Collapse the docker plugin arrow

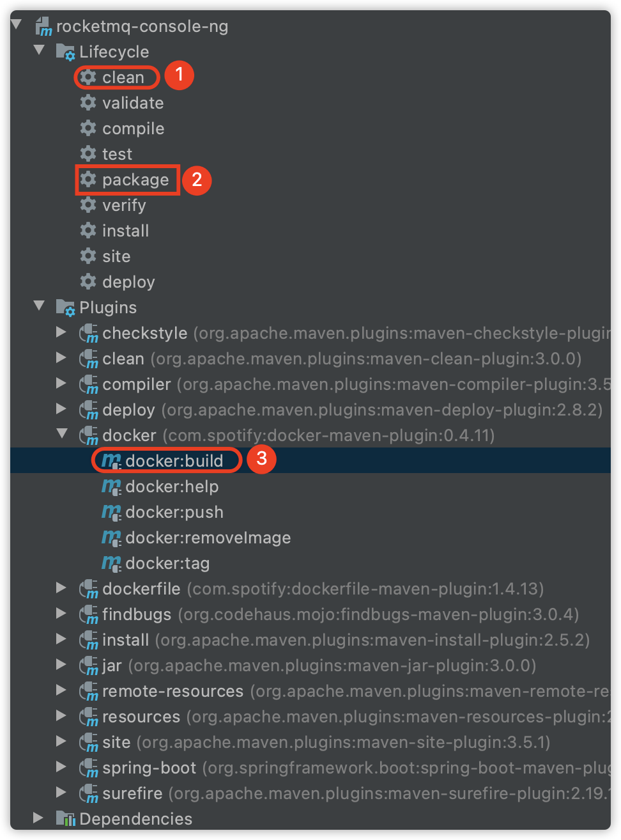pos(62,433)
